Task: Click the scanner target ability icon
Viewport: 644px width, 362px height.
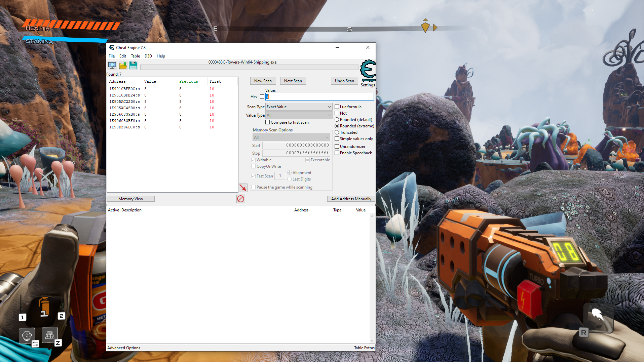Action: tap(27, 335)
